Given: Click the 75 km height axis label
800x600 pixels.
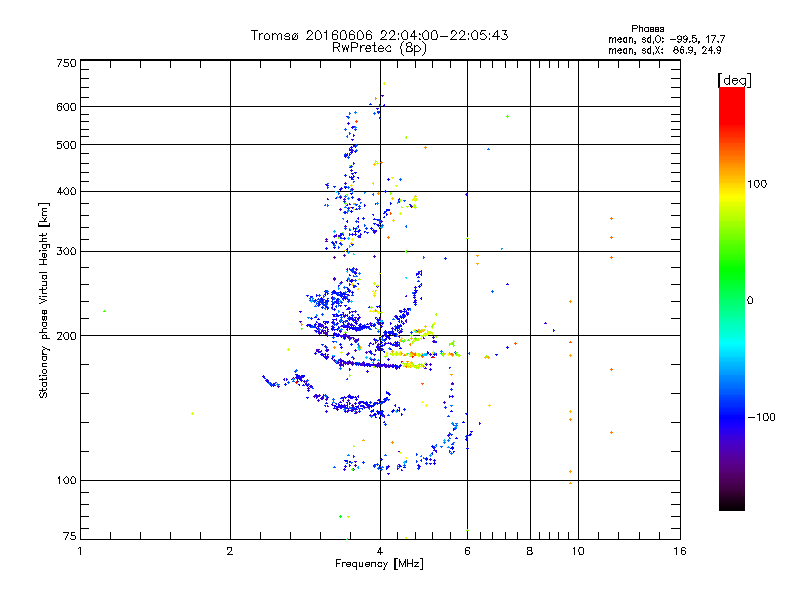Looking at the screenshot, I should click(70, 536).
